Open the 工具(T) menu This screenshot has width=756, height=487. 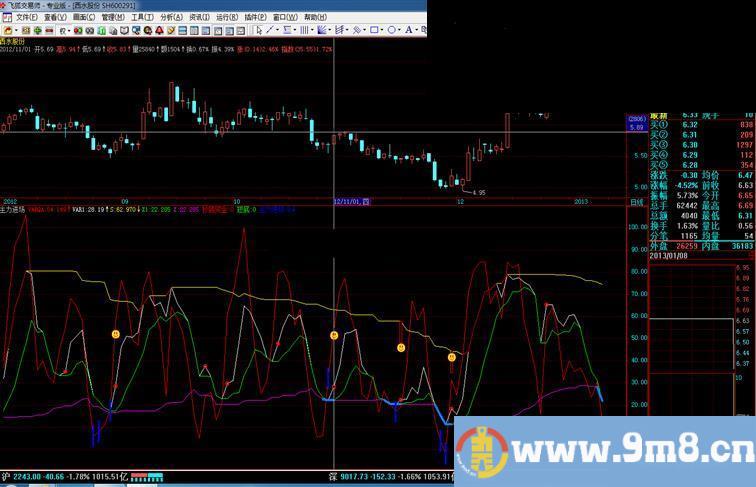pos(139,17)
